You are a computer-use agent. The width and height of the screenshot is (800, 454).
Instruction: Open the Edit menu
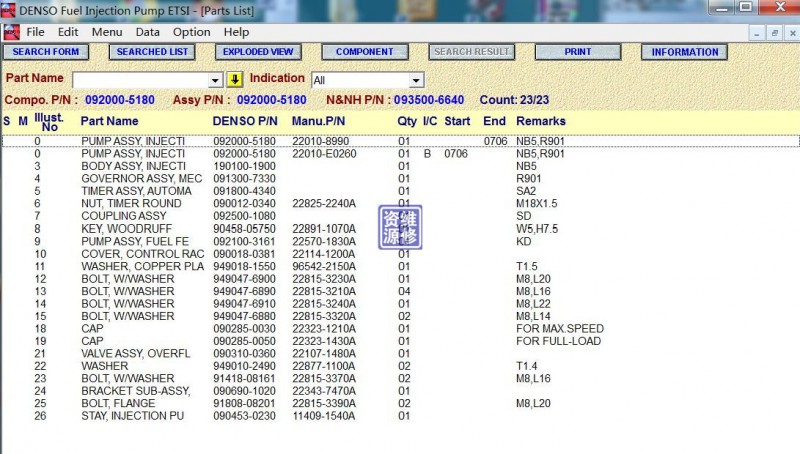pyautogui.click(x=68, y=32)
